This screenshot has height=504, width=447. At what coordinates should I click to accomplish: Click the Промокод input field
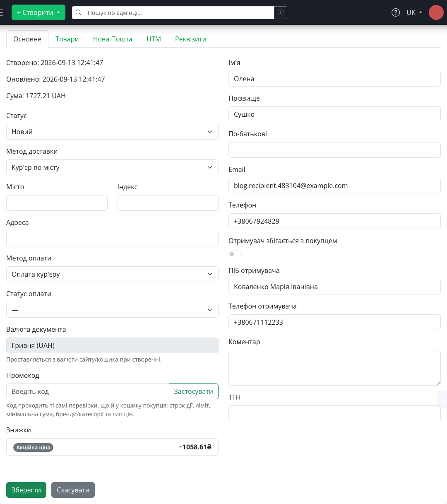88,391
